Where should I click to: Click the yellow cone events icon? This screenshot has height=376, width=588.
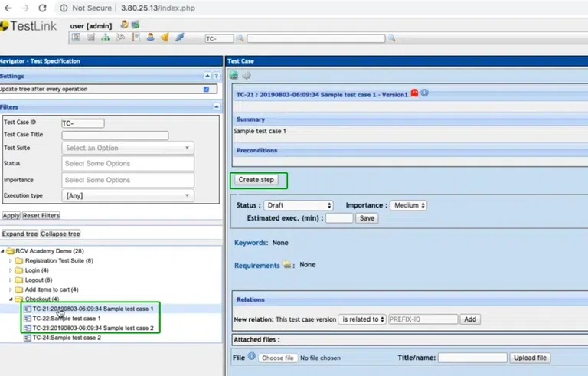(165, 38)
